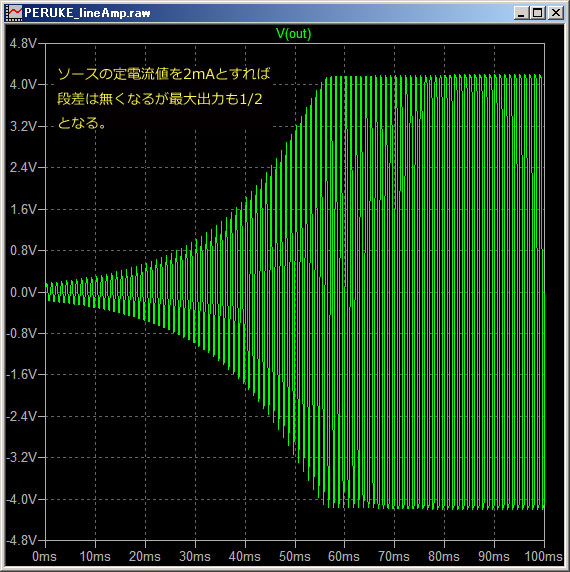Click the annotation's last line となる。
Screen dimensions: 570x572
coord(82,123)
